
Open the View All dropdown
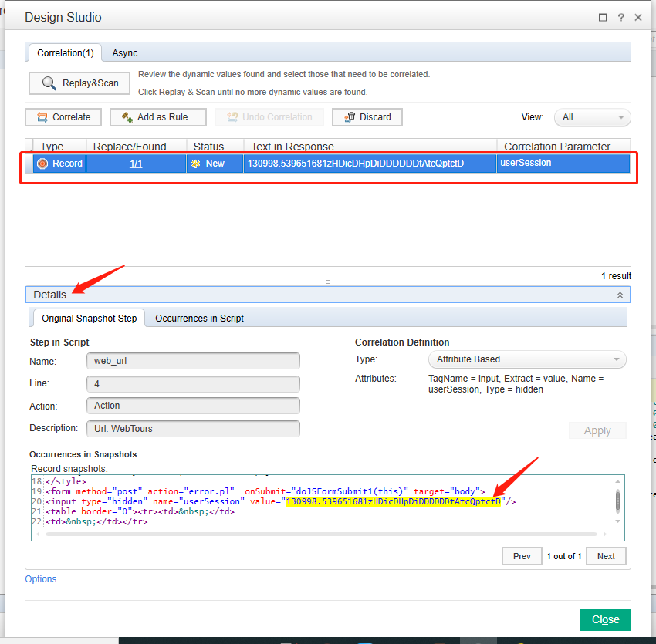point(592,117)
